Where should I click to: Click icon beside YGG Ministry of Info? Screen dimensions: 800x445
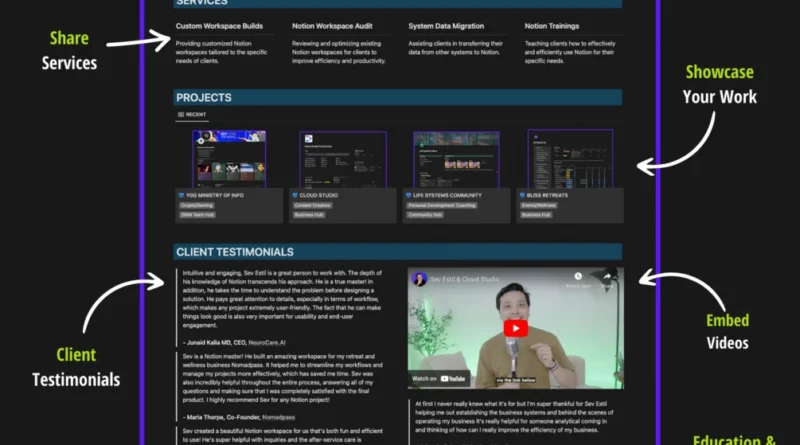pos(181,195)
